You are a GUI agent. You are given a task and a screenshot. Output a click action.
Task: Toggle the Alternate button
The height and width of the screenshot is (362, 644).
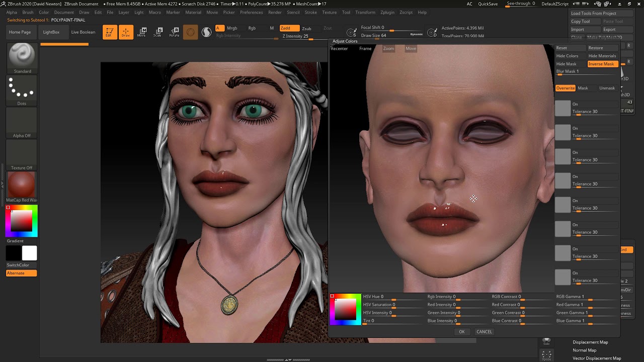(x=22, y=273)
